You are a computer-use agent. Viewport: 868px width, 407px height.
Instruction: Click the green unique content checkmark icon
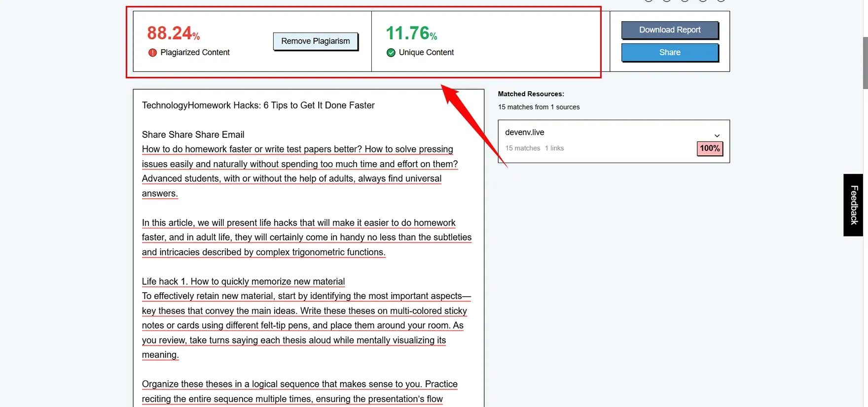point(391,53)
